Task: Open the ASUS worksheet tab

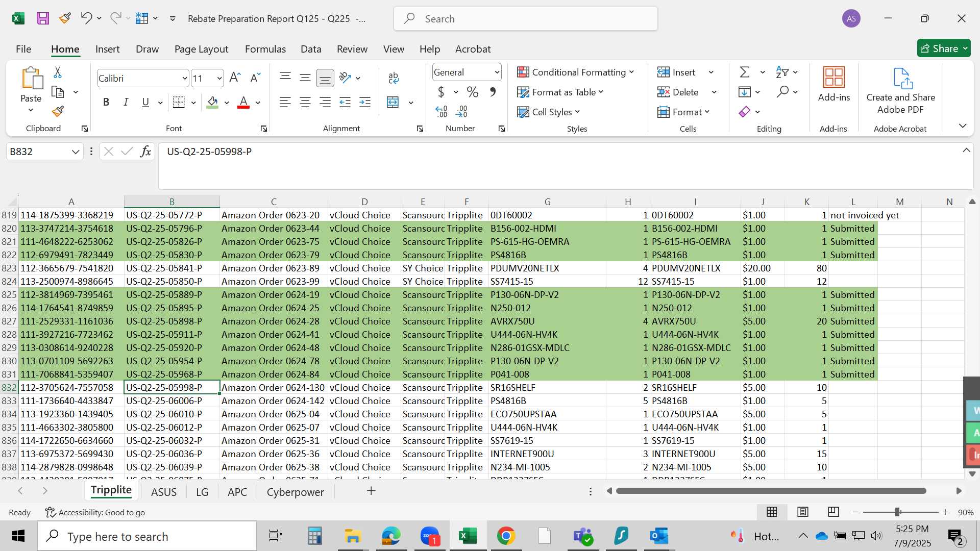Action: [164, 492]
